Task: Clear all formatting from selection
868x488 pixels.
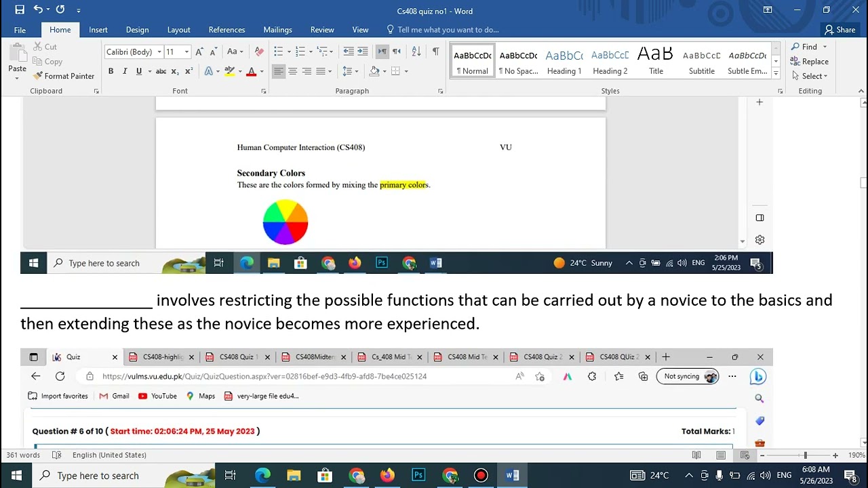Action: pyautogui.click(x=259, y=52)
